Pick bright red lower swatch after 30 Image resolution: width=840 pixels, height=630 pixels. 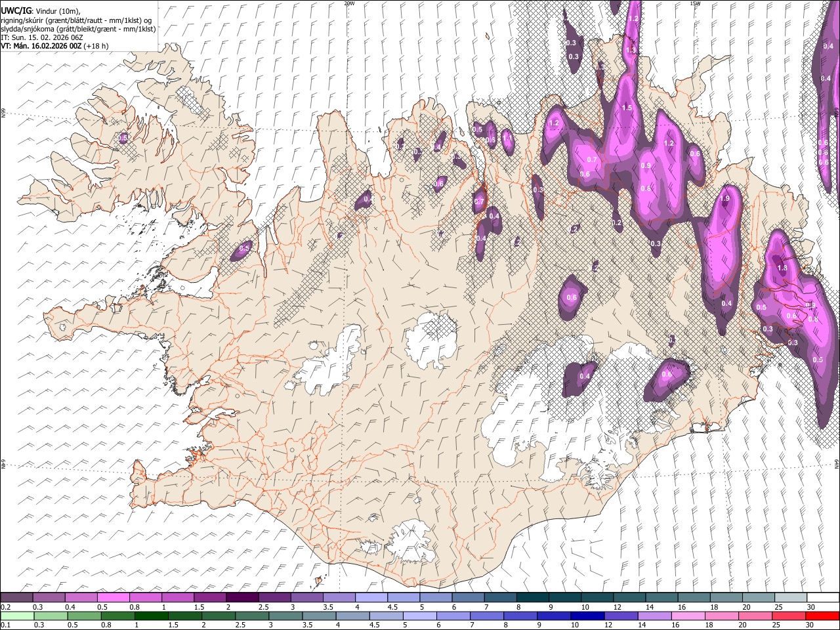(x=822, y=616)
